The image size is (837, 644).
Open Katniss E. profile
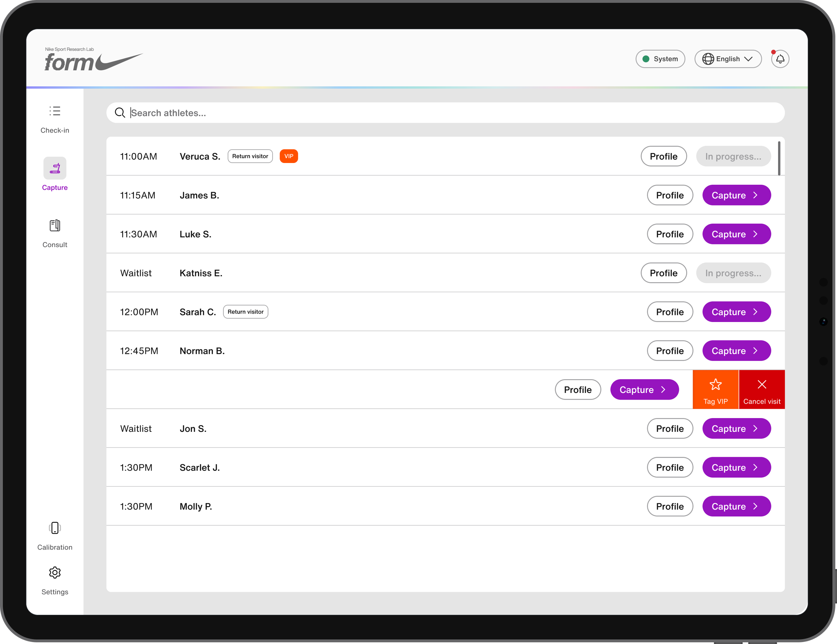pos(663,273)
